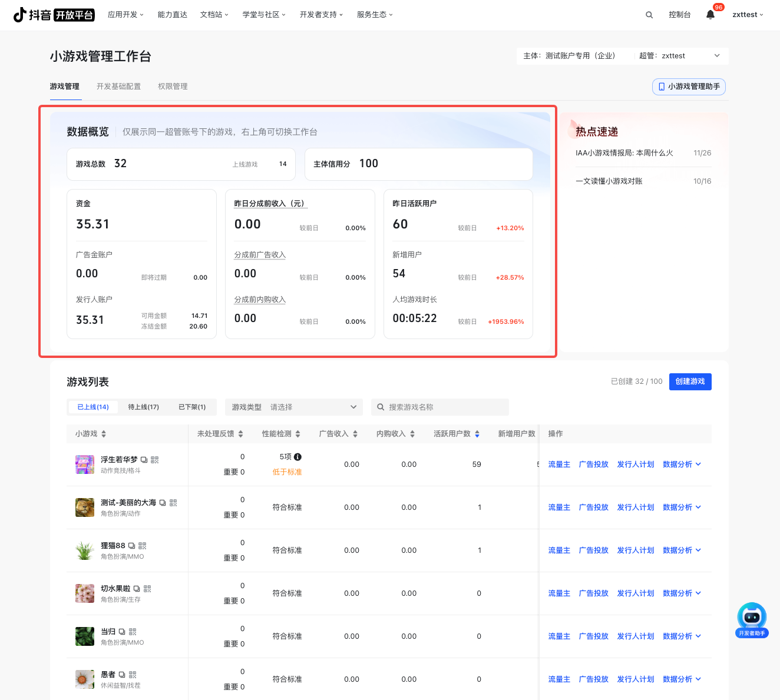Open the 游戏类型 select dropdown
This screenshot has height=700, width=780.
(295, 407)
